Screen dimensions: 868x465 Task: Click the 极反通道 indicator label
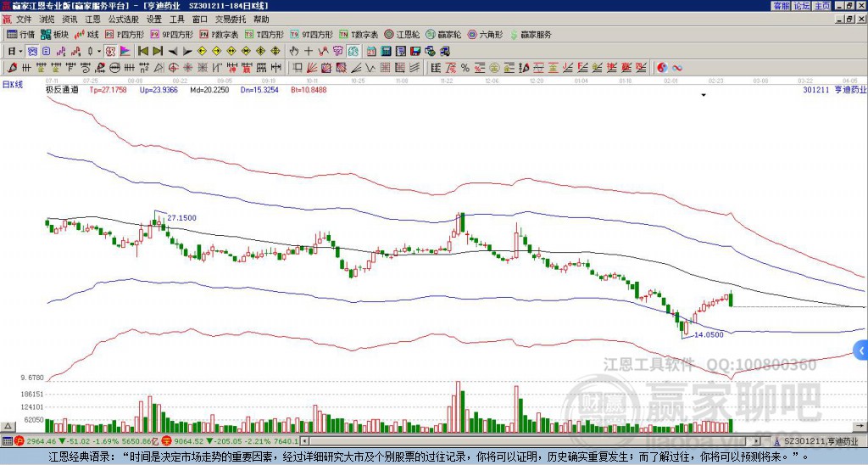coord(62,90)
